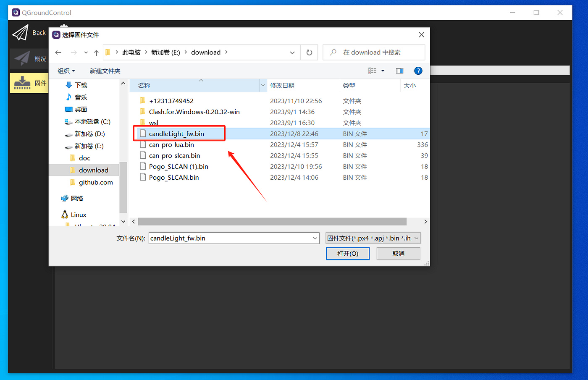This screenshot has width=588, height=380.
Task: Toggle the preview pane icon
Action: pyautogui.click(x=399, y=71)
